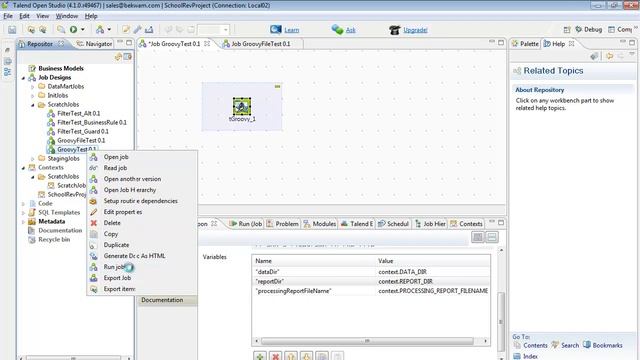Open the Edit menu
Screen dimensions: 640x360
(24, 16)
